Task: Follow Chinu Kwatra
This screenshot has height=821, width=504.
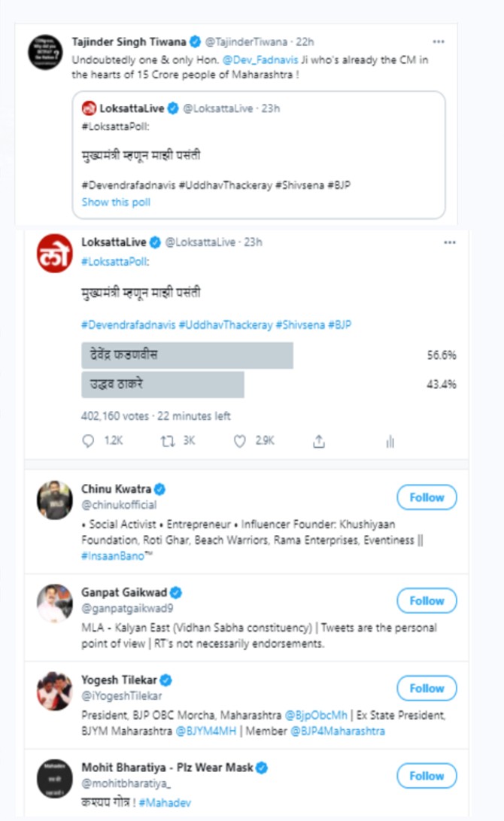Action: click(x=427, y=497)
